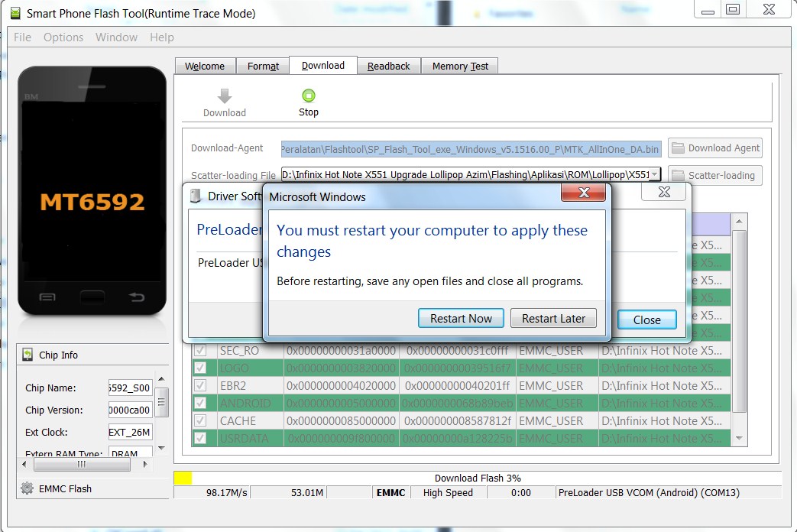Open the File menu
Image resolution: width=797 pixels, height=532 pixels.
point(22,37)
